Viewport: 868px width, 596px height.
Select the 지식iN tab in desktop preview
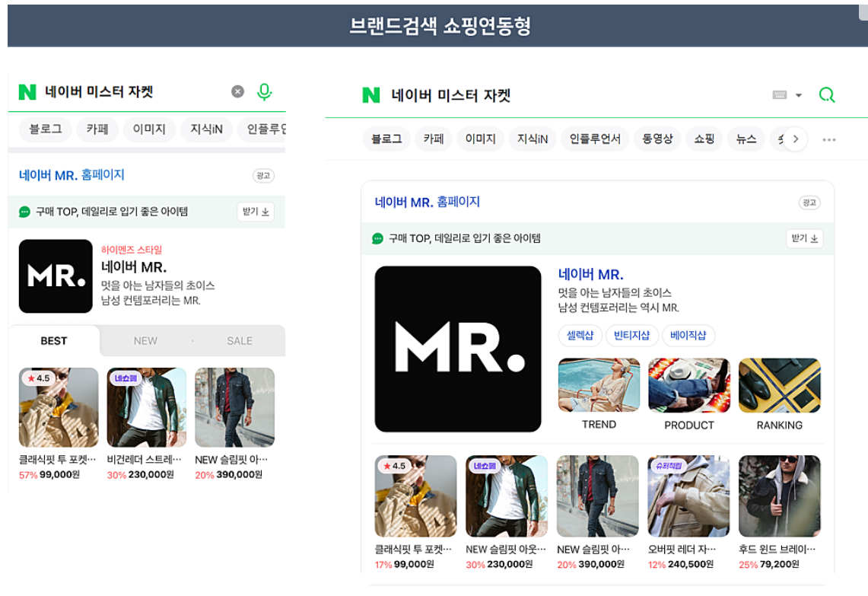pos(533,139)
